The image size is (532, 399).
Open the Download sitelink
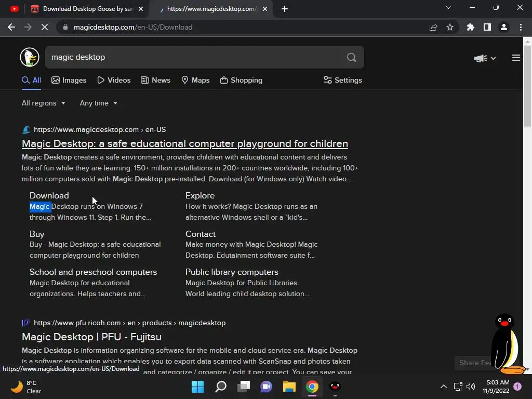(49, 196)
